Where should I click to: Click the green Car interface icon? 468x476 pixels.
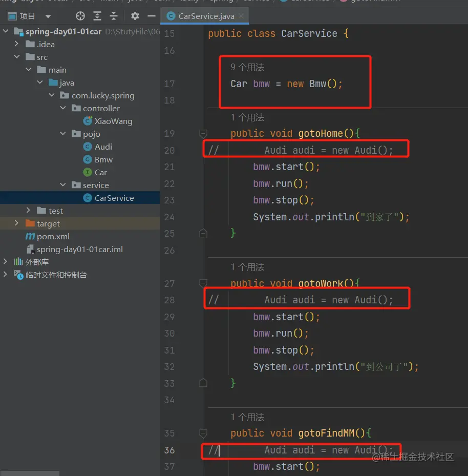[x=88, y=173]
